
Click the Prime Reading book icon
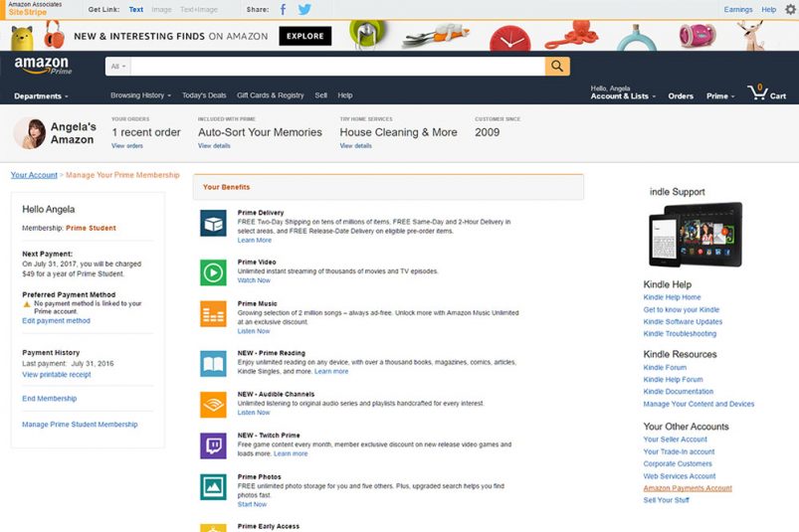pos(213,364)
